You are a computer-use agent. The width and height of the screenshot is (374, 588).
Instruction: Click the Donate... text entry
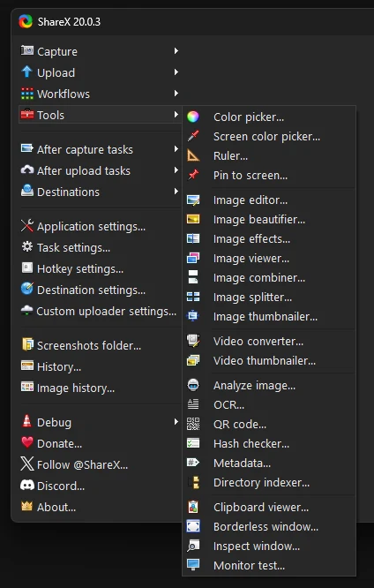click(x=59, y=443)
